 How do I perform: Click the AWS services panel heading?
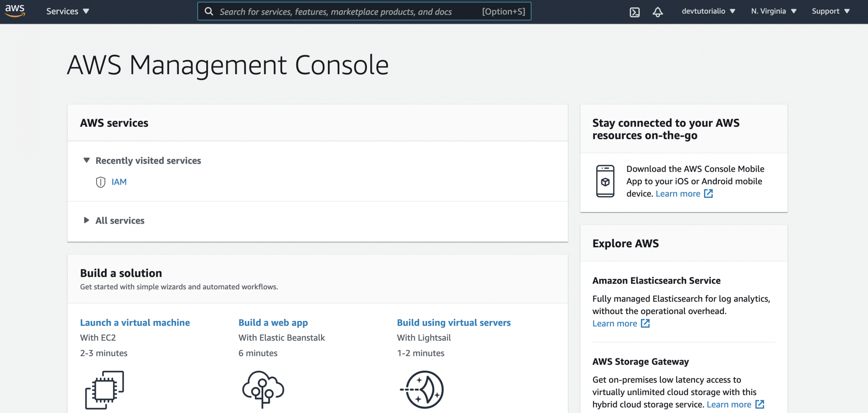pyautogui.click(x=114, y=123)
